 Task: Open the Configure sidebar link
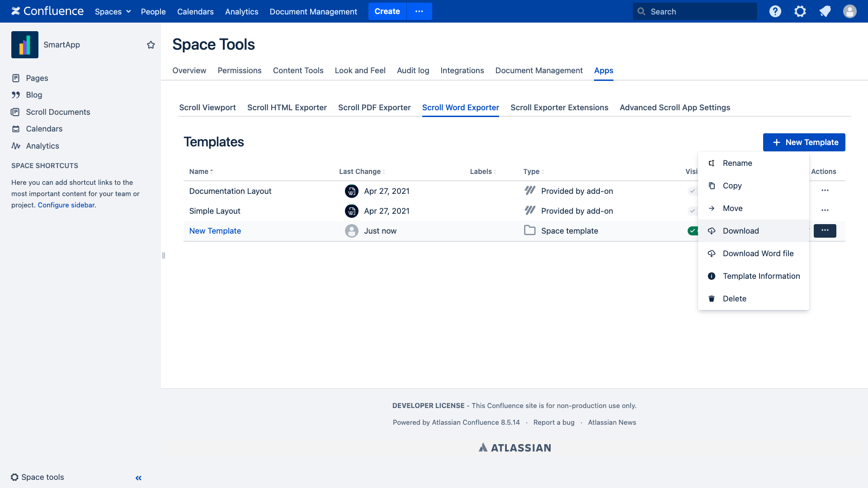point(66,205)
